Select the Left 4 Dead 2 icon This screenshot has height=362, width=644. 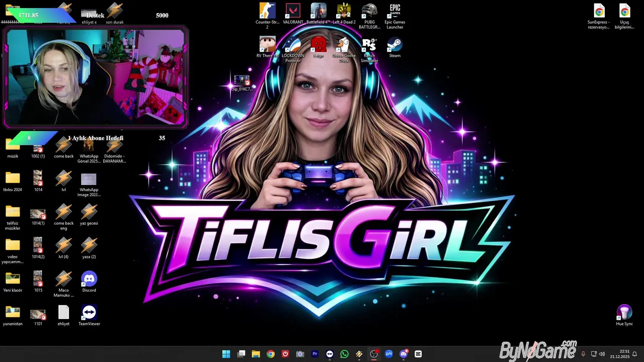coord(344,14)
